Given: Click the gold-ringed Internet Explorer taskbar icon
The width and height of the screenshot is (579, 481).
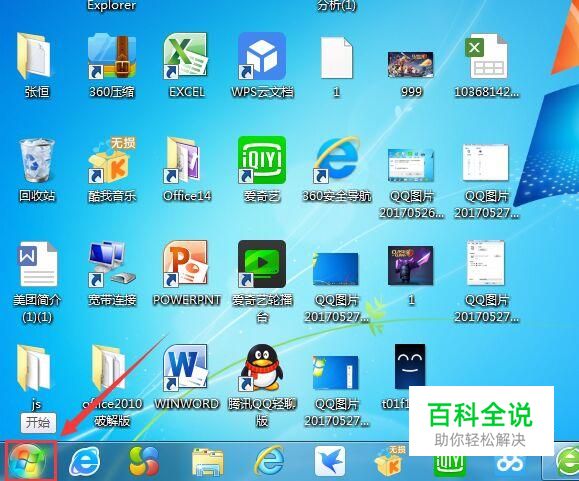Looking at the screenshot, I should click(x=269, y=460).
